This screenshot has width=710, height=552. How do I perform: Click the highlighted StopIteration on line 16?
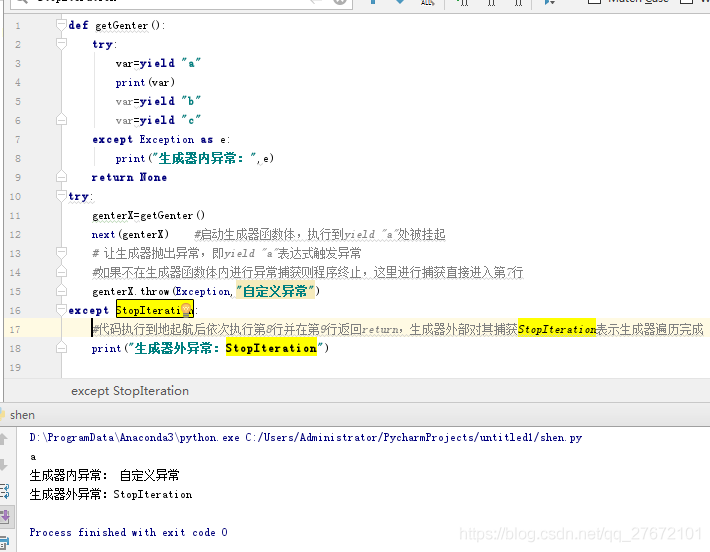155,310
